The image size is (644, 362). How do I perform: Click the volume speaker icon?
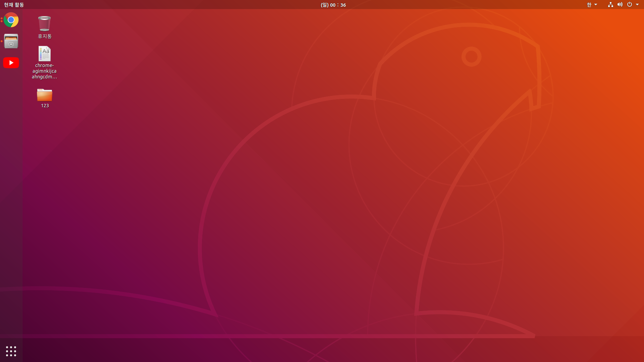[x=620, y=5]
